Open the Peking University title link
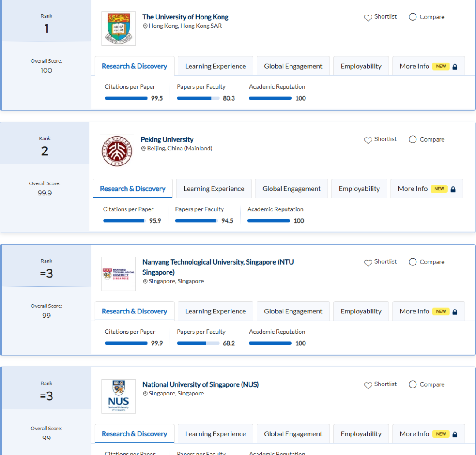Viewport: 476px width, 455px height. coord(167,139)
